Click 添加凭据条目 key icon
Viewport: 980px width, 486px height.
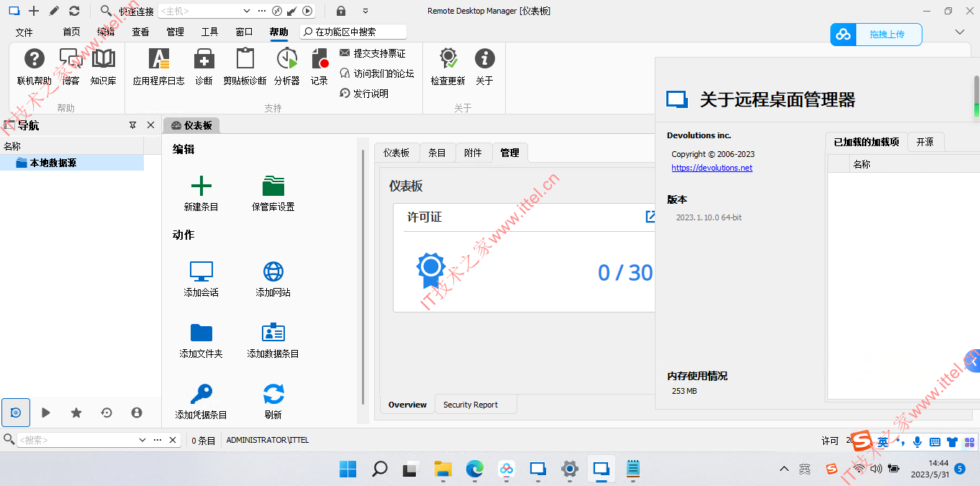click(x=201, y=394)
